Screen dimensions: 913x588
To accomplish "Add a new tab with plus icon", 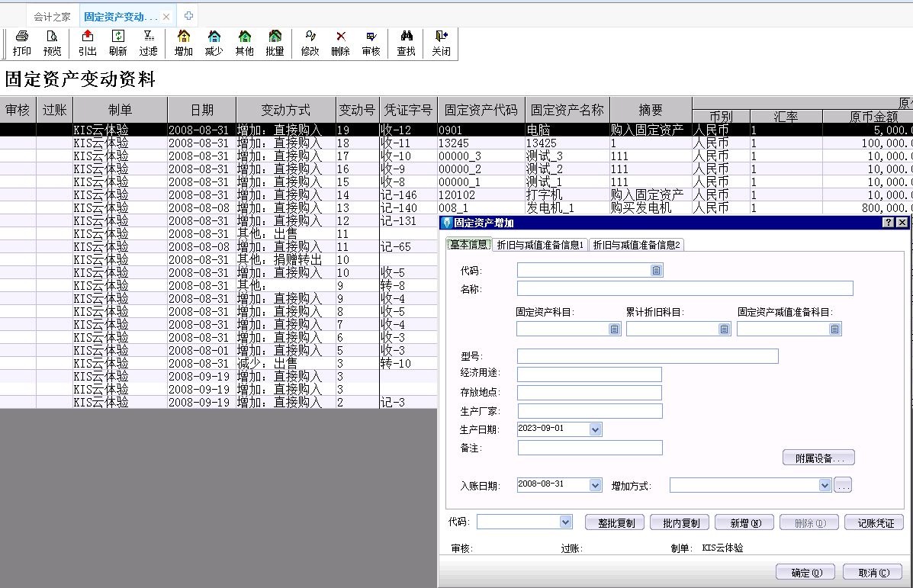I will 188,16.
